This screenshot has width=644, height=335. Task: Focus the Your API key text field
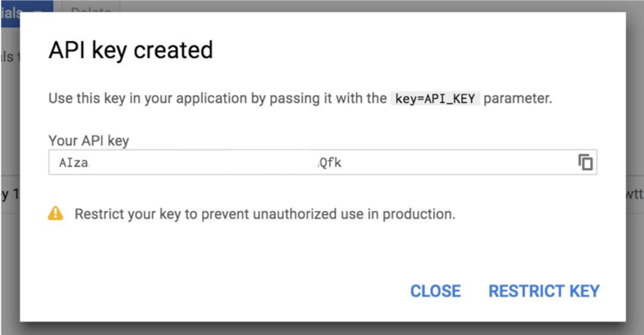pos(323,162)
